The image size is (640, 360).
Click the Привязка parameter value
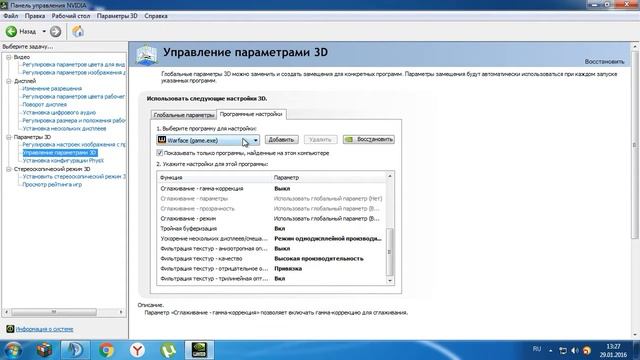(x=288, y=269)
